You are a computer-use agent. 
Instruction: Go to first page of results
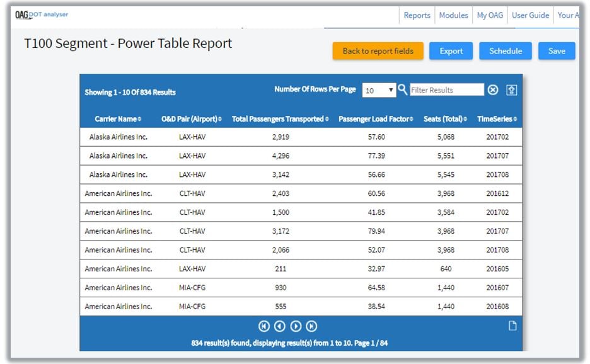coord(264,326)
